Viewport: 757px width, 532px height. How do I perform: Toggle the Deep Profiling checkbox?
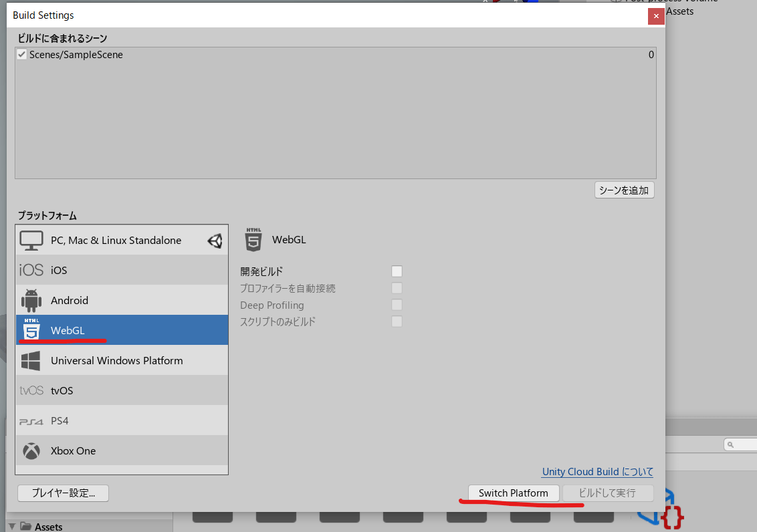coord(397,305)
